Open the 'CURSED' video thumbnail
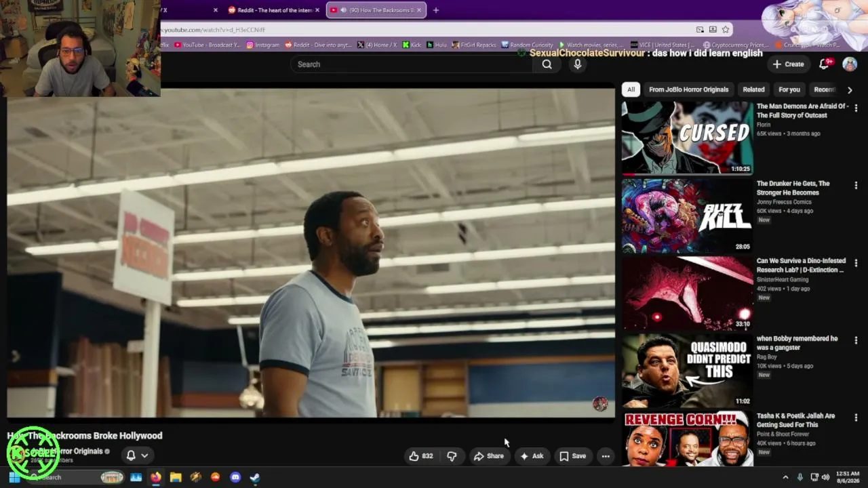This screenshot has width=868, height=488. pos(687,138)
